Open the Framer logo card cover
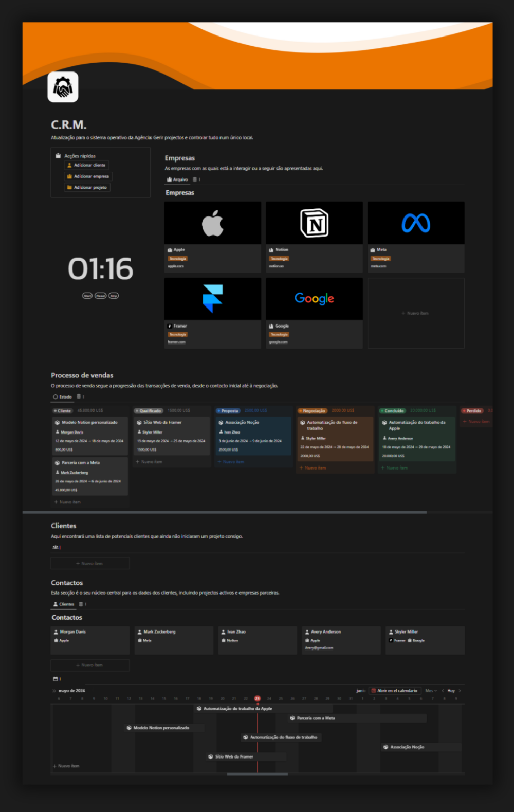 213,299
